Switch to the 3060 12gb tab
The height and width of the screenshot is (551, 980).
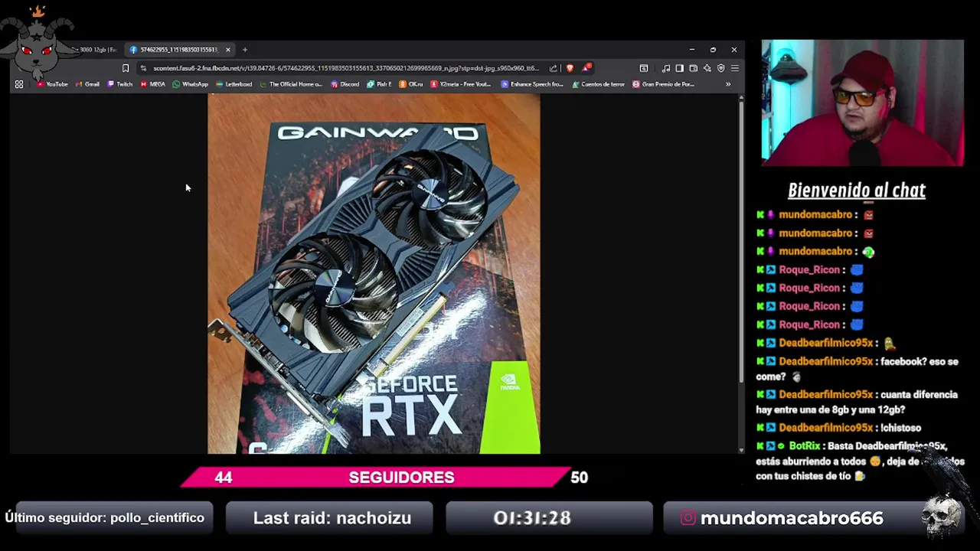pos(93,50)
